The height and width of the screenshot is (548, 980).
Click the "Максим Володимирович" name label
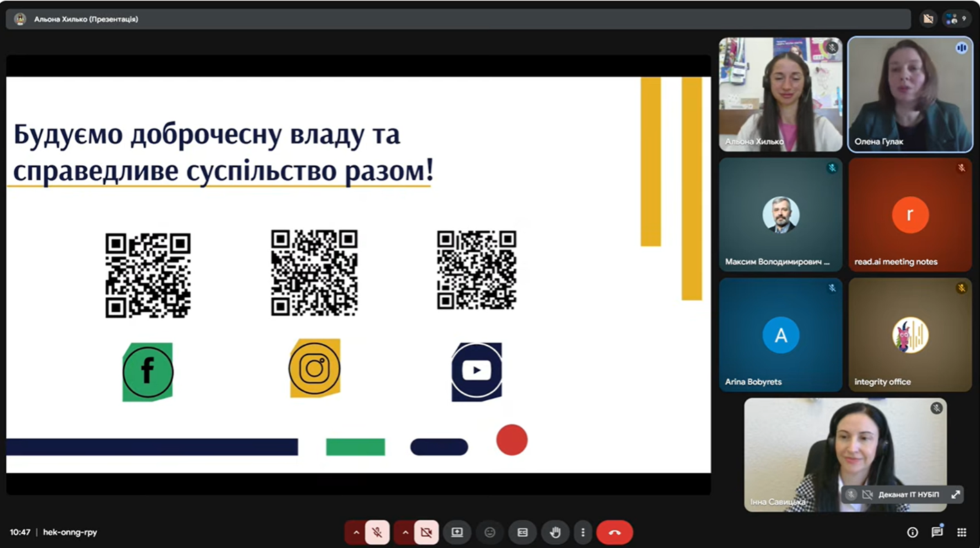[777, 262]
